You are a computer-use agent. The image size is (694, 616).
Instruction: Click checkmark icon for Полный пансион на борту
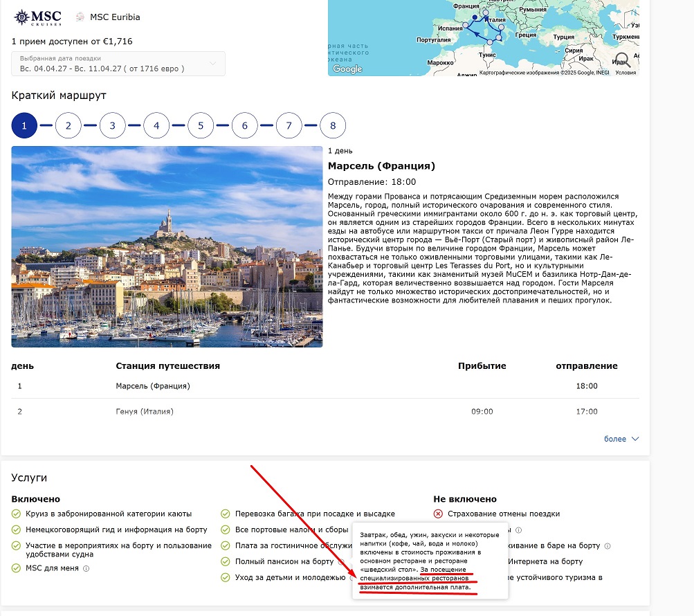[x=226, y=561]
